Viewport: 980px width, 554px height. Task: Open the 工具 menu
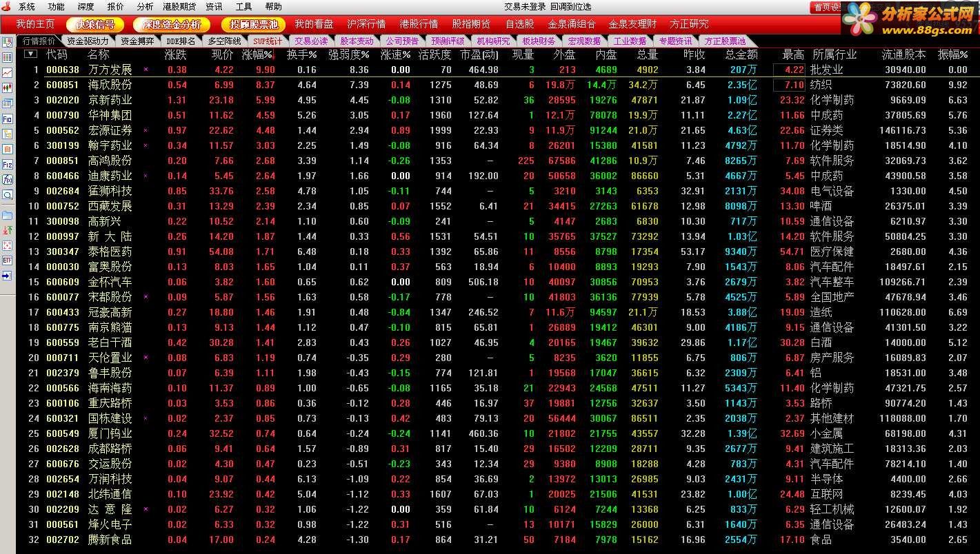point(243,7)
